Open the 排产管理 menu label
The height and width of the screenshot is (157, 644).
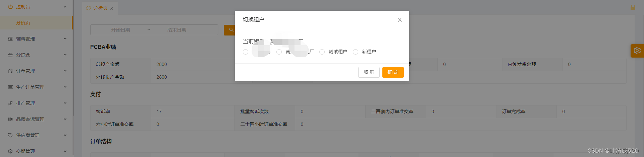tap(25, 103)
